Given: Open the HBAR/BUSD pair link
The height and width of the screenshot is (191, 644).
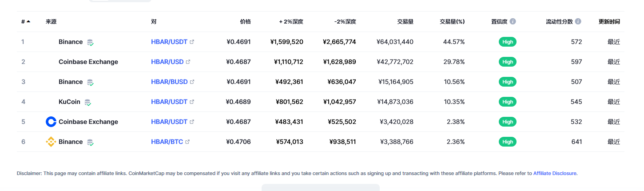Looking at the screenshot, I should [x=169, y=82].
